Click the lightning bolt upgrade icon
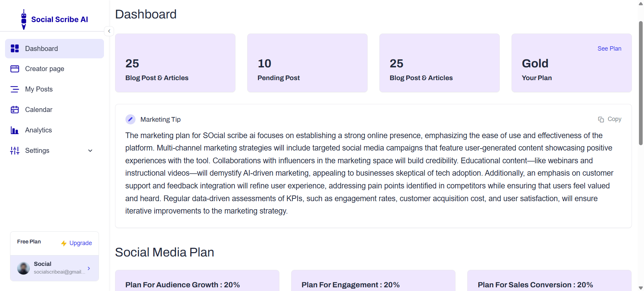Screen dimensions: 644x291 point(64,243)
